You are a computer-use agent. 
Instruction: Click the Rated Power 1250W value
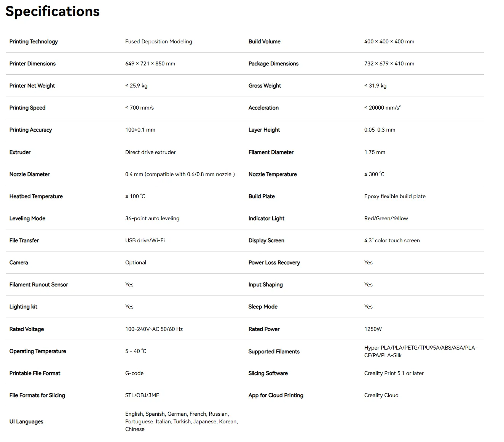(373, 329)
